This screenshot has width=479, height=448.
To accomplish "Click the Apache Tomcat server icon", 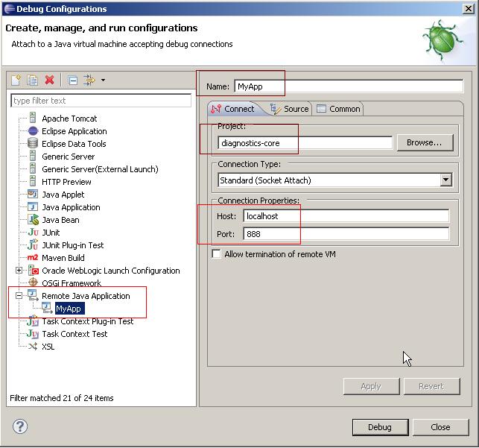I will pyautogui.click(x=33, y=118).
